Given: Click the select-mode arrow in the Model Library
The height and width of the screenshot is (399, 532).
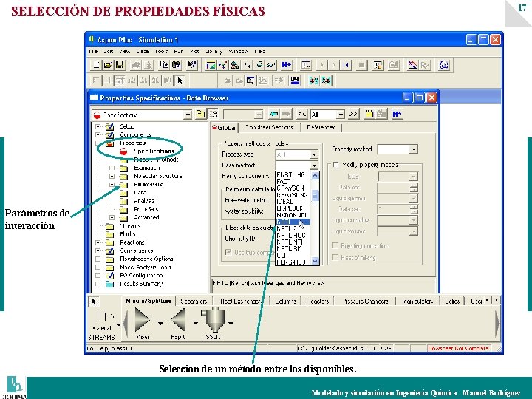Looking at the screenshot, I should (x=94, y=301).
